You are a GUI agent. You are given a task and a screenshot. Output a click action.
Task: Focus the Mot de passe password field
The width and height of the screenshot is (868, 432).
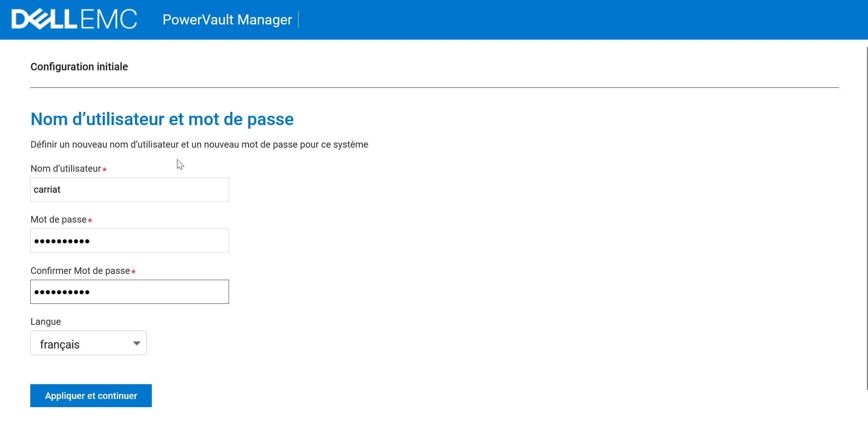click(x=129, y=240)
